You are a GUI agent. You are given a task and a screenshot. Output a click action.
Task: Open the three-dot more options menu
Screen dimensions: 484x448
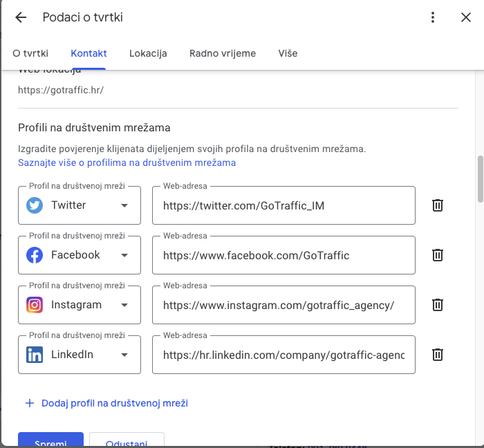click(x=433, y=18)
